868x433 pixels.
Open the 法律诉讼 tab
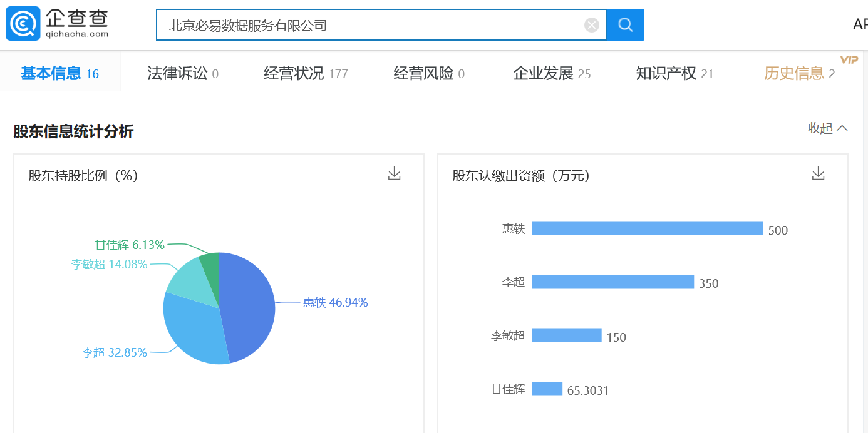click(183, 74)
